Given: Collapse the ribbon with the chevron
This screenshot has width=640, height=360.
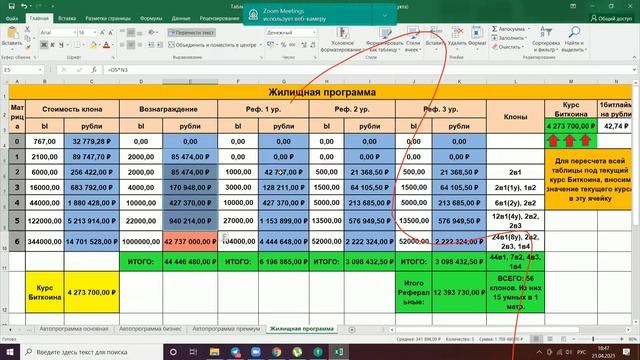Looking at the screenshot, I should coord(634,58).
